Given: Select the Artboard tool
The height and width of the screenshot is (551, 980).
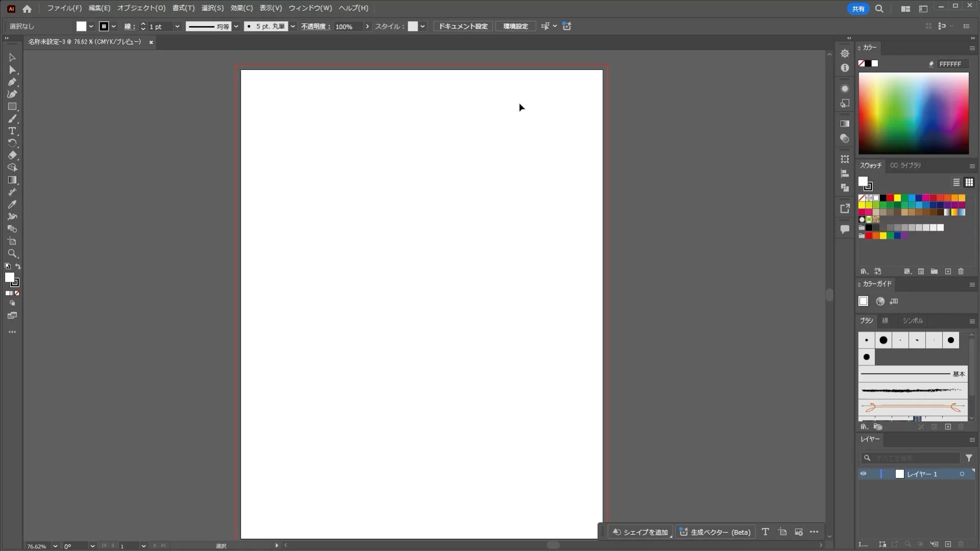Looking at the screenshot, I should (12, 241).
